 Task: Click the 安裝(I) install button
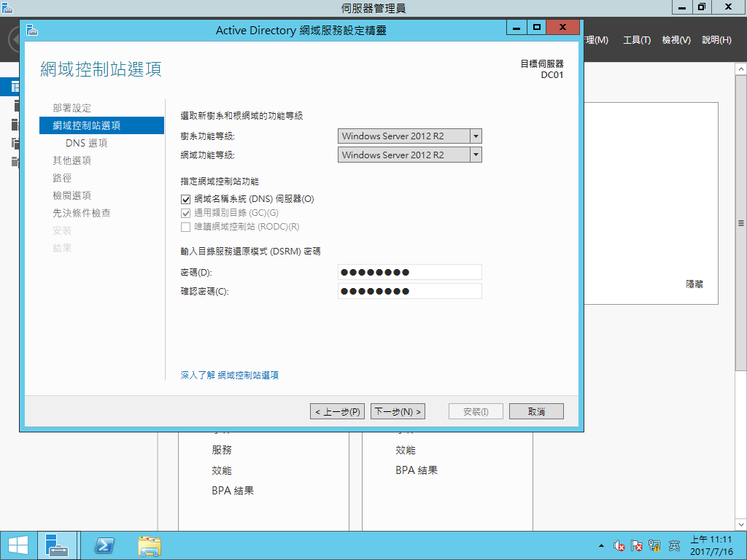(x=476, y=411)
